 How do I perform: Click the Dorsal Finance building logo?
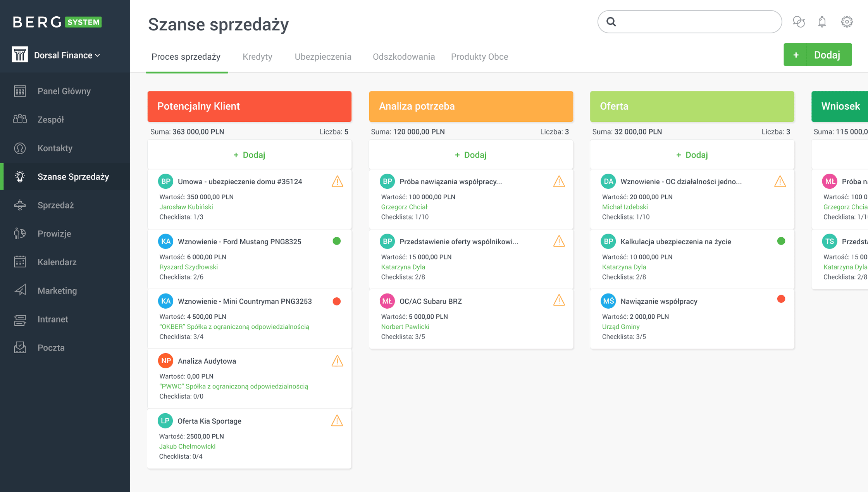click(20, 55)
